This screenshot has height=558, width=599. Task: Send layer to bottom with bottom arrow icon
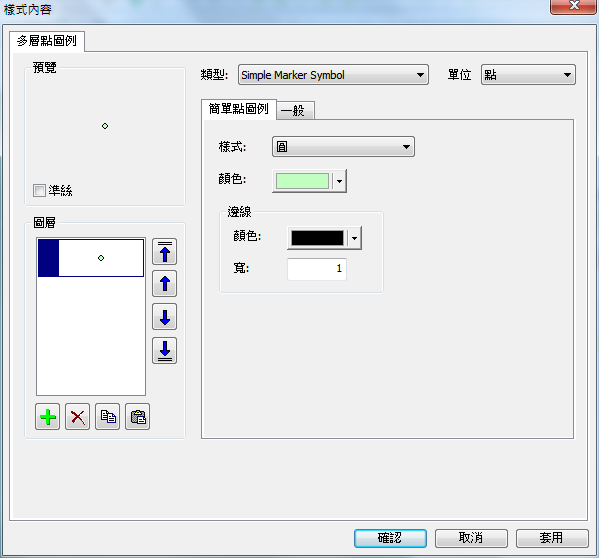[164, 350]
